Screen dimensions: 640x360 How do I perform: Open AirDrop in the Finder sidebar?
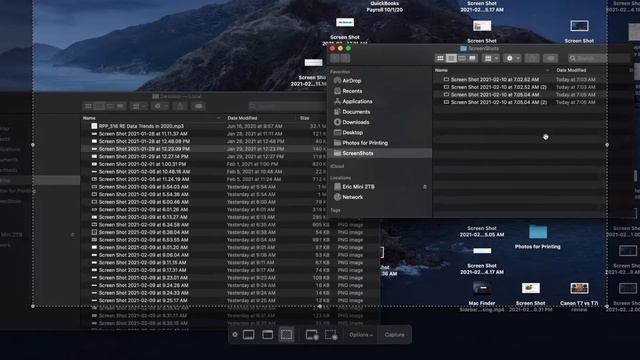point(352,81)
